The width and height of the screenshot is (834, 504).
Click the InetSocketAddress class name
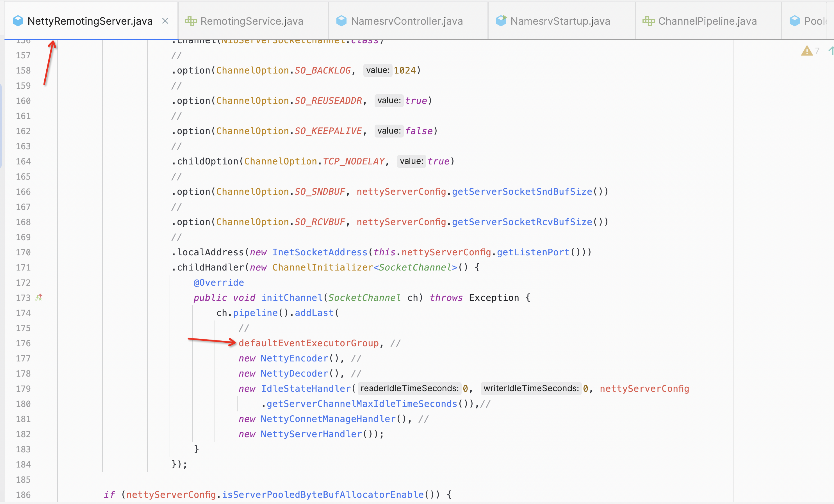[320, 252]
